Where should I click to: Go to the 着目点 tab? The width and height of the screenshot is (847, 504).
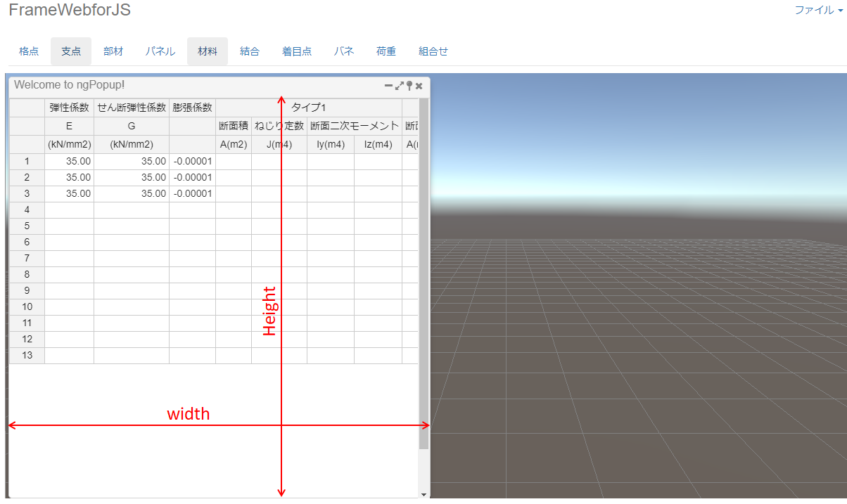(x=296, y=51)
